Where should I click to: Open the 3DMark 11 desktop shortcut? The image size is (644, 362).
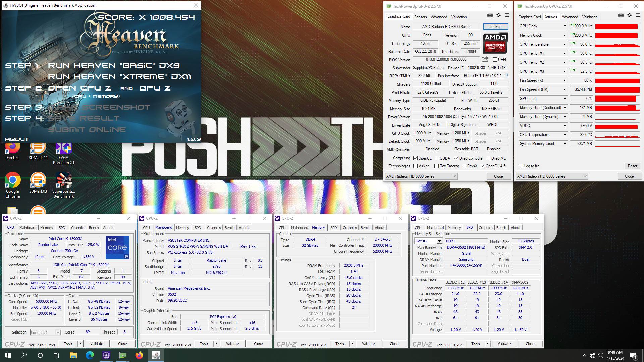tap(38, 151)
